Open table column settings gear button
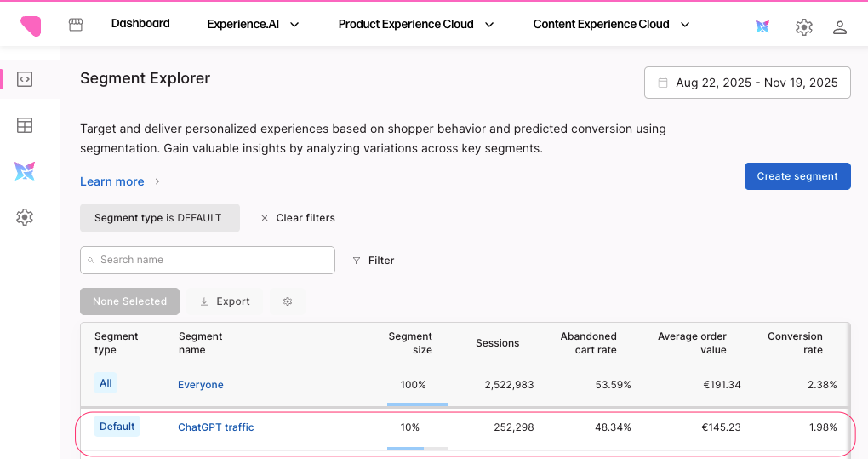868x459 pixels. [288, 301]
